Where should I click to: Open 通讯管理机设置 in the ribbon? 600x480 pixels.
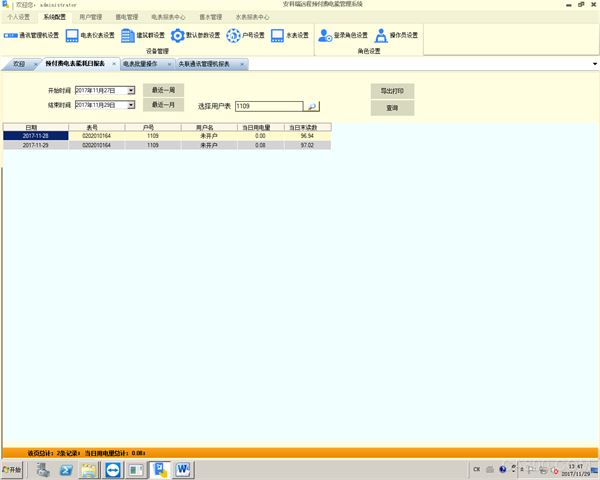click(31, 35)
